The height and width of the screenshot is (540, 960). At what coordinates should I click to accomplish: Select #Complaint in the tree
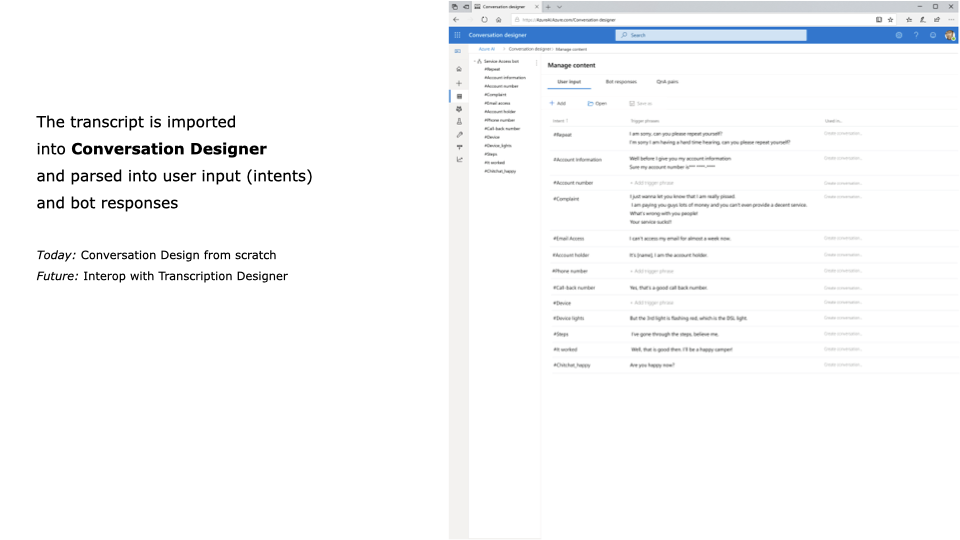pyautogui.click(x=495, y=95)
